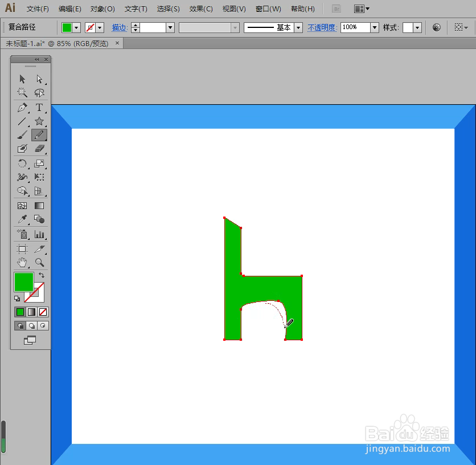Click 不透明度 opacity panel link
This screenshot has height=465, width=476.
coord(322,28)
